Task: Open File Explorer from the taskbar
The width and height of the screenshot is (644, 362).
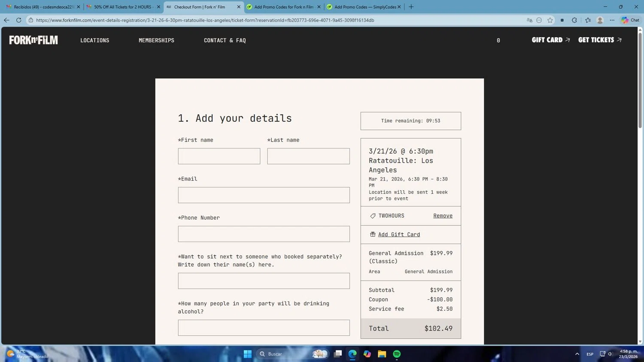Action: (382, 354)
